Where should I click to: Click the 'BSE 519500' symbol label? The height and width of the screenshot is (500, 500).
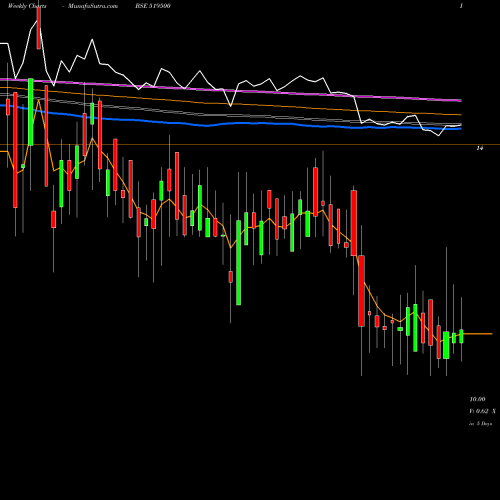[x=153, y=6]
